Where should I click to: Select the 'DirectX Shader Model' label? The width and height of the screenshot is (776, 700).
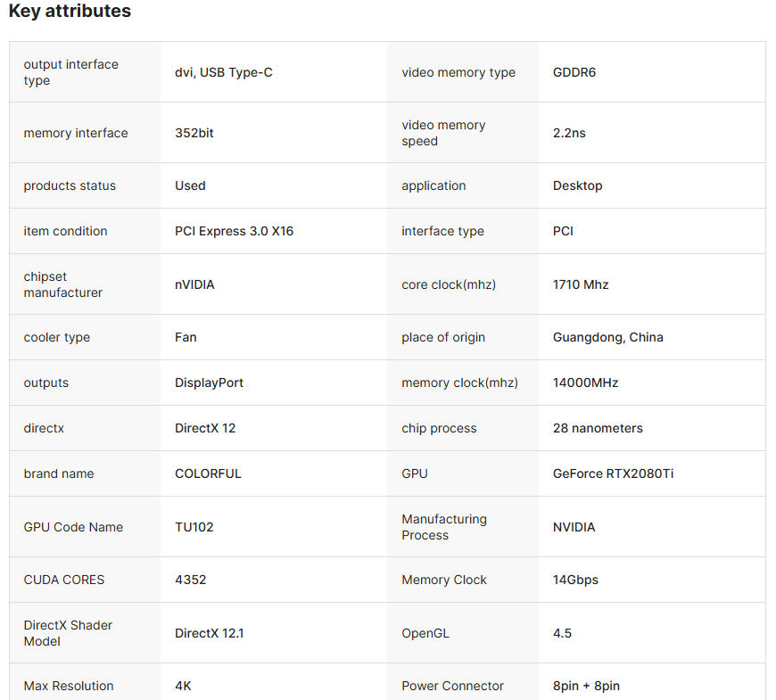coord(68,633)
